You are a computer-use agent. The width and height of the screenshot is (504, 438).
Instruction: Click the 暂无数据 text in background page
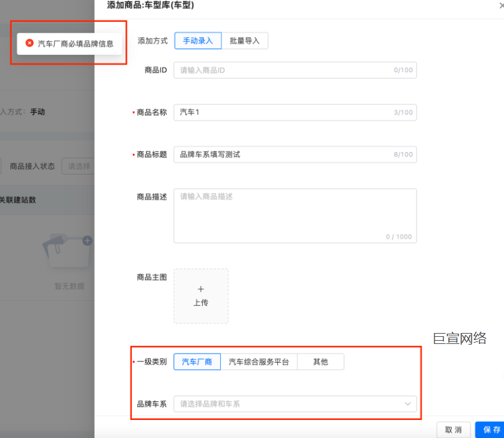(70, 286)
